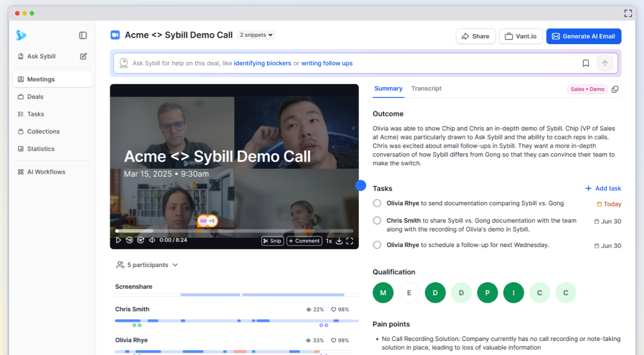Add a comment on the video
The width and height of the screenshot is (644, 355).
point(304,241)
